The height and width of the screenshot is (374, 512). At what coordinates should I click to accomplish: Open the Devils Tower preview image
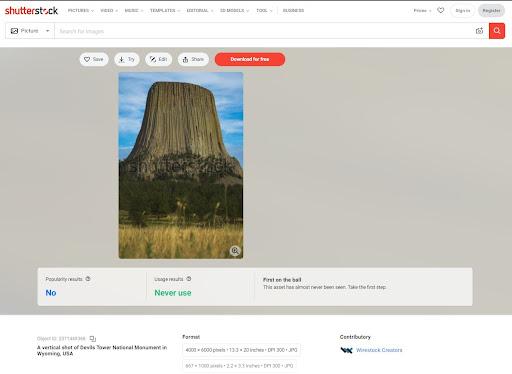181,165
